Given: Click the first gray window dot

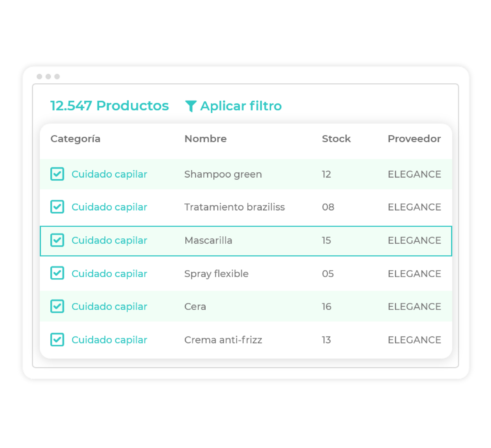Looking at the screenshot, I should [x=39, y=76].
